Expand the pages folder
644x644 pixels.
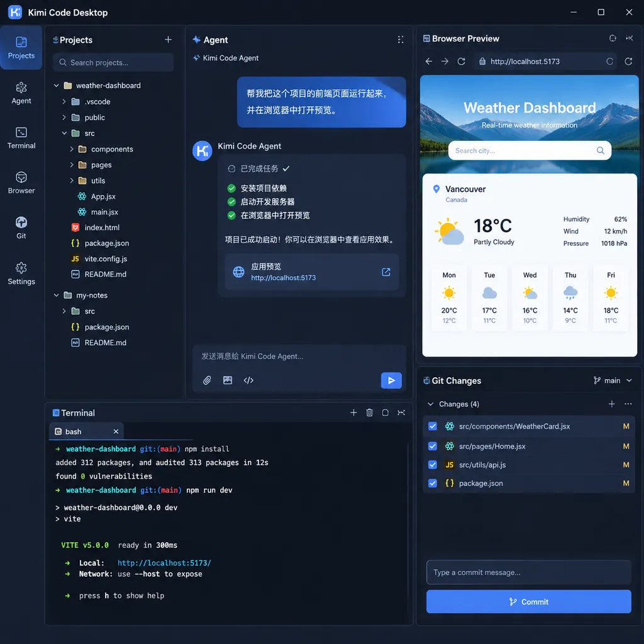click(72, 165)
